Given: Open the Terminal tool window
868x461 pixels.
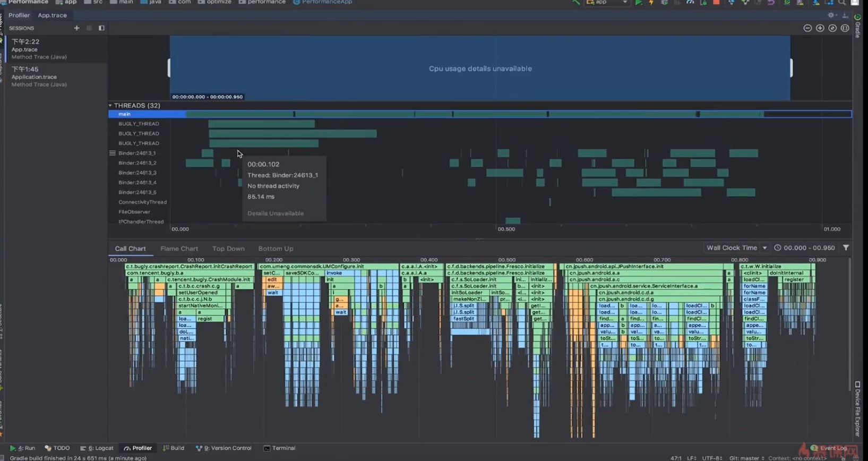Looking at the screenshot, I should pyautogui.click(x=279, y=448).
